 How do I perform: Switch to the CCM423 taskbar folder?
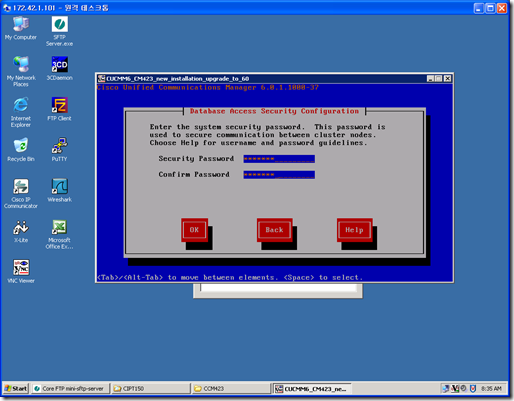(x=231, y=388)
